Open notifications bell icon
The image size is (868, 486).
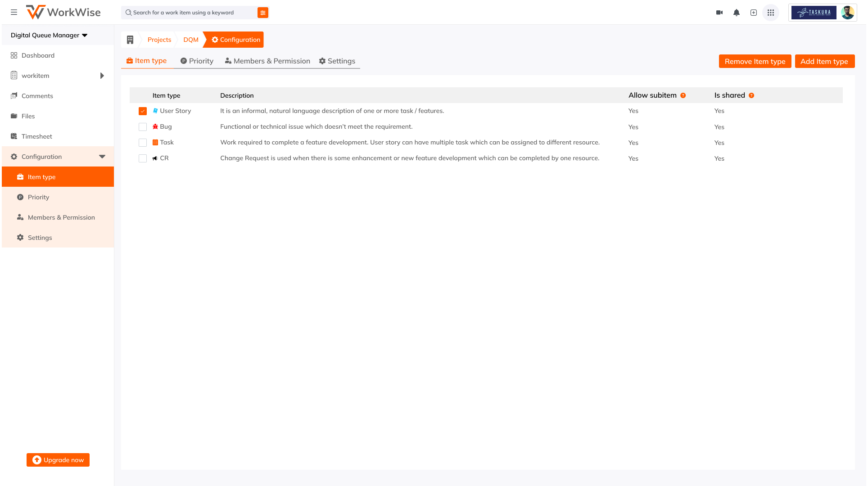(737, 13)
